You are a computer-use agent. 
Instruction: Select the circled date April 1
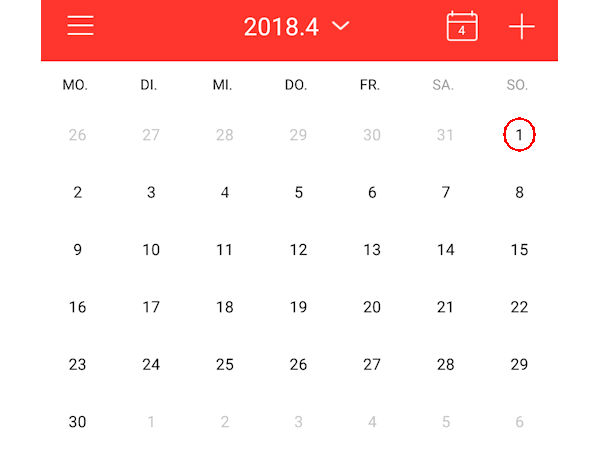(519, 135)
